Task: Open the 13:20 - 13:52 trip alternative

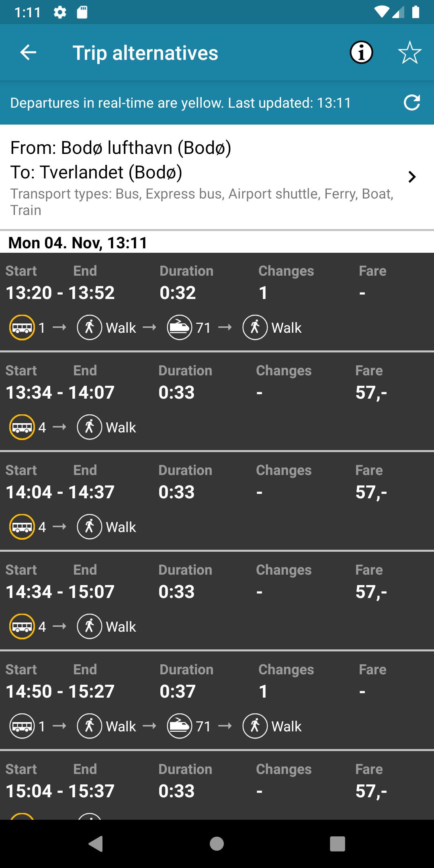Action: (x=217, y=293)
